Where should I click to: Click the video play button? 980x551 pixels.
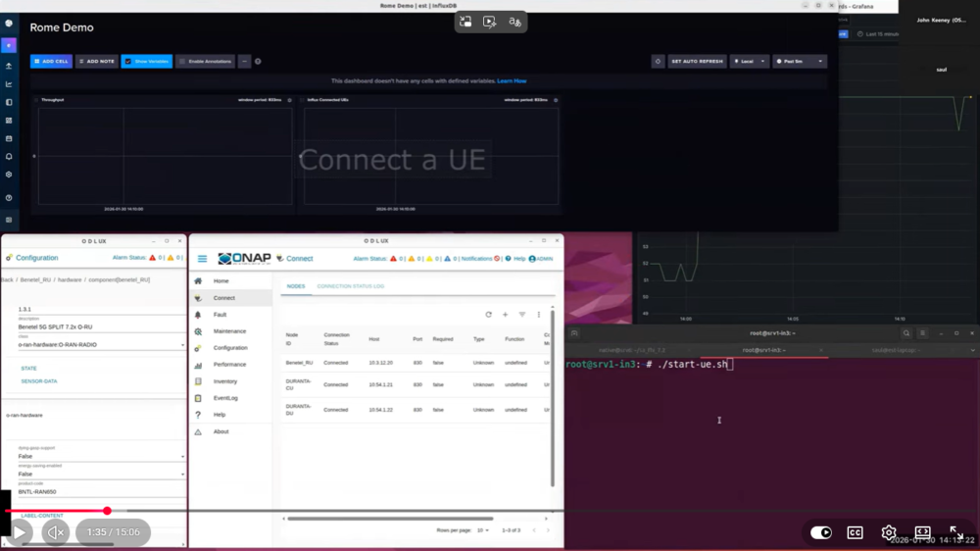tap(19, 532)
